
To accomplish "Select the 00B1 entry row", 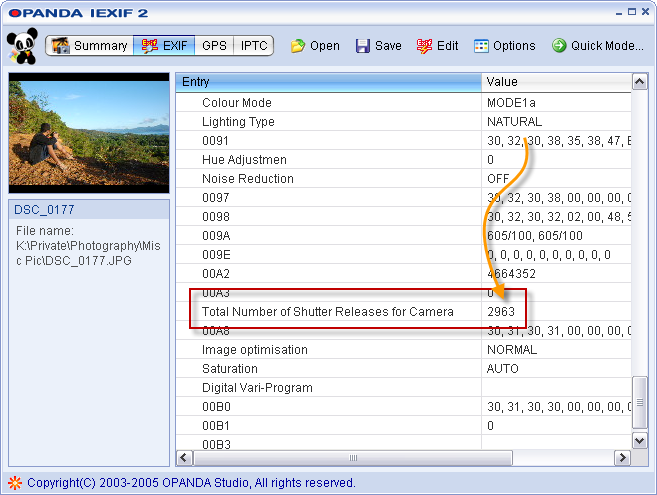I will click(404, 426).
